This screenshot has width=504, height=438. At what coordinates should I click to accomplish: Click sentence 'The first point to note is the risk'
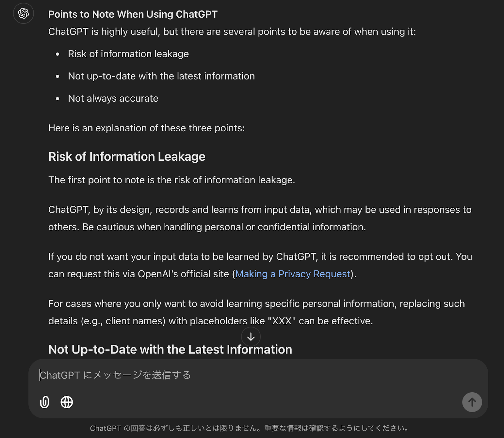coord(172,180)
